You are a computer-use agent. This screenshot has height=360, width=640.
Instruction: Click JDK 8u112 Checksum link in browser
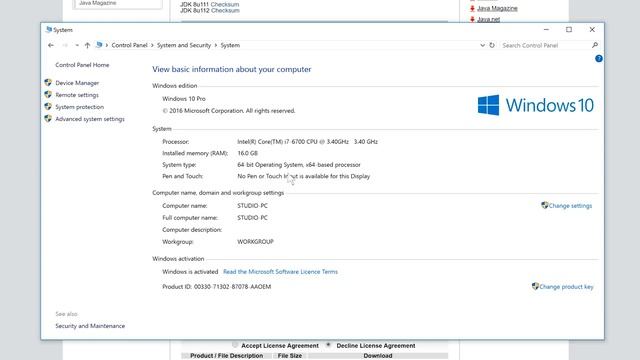click(225, 11)
